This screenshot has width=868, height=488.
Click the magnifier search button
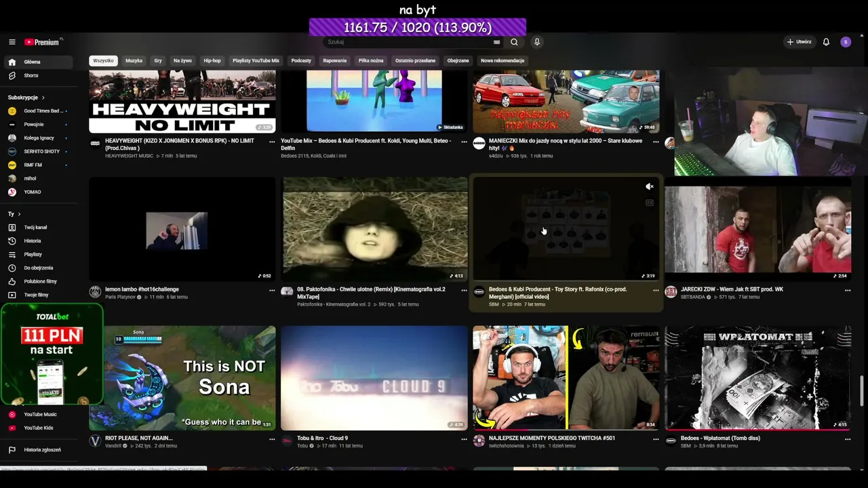click(514, 42)
